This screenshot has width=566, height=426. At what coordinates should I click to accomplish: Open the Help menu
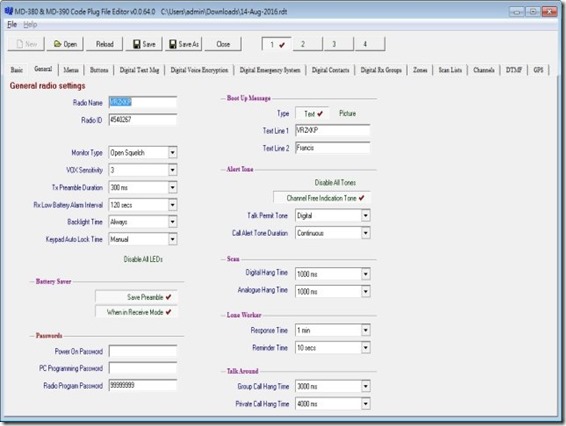30,25
